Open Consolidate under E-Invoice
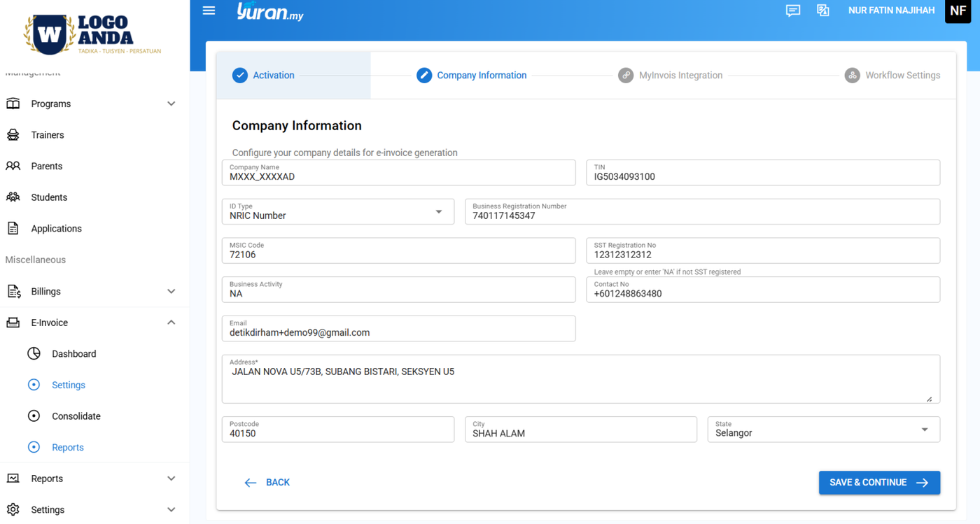The width and height of the screenshot is (980, 524). [76, 416]
